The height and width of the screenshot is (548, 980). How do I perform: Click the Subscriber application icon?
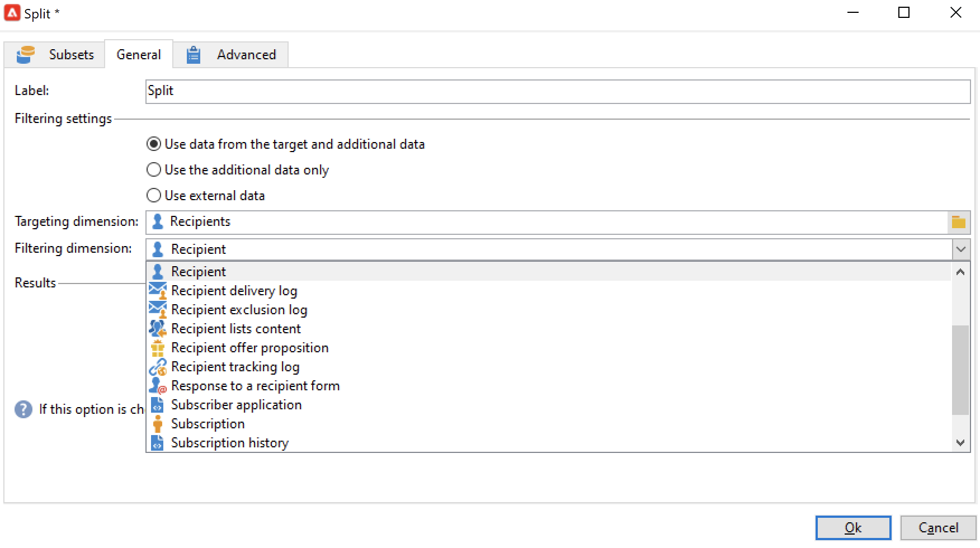[158, 405]
